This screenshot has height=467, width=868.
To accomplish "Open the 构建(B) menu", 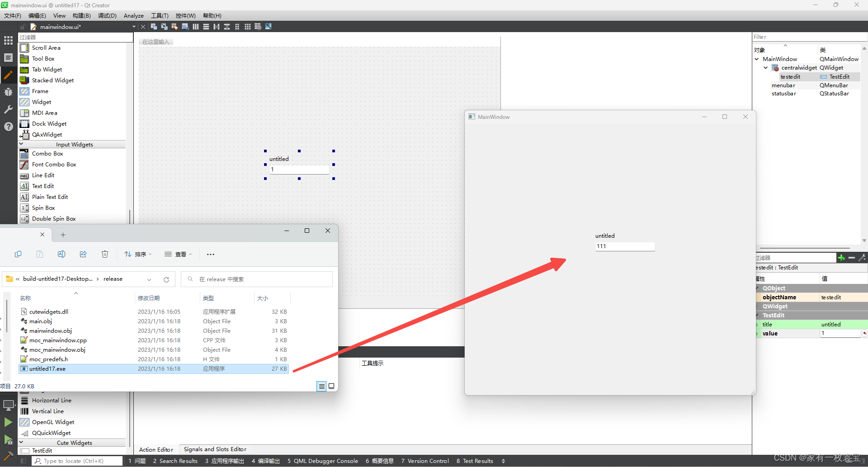I will click(82, 16).
